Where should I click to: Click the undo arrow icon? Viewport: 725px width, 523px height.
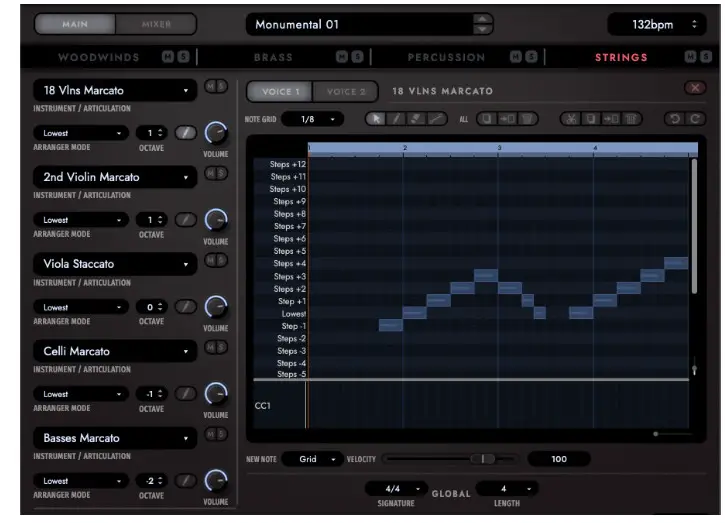click(674, 119)
